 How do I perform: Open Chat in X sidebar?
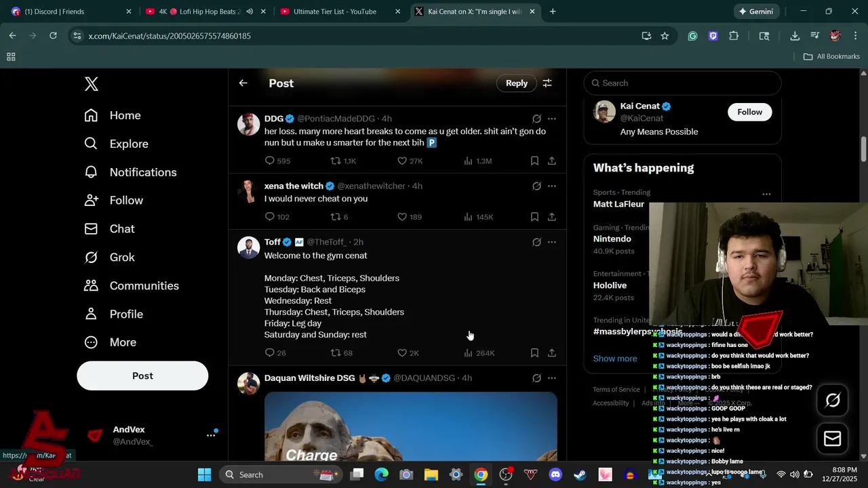(x=109, y=229)
